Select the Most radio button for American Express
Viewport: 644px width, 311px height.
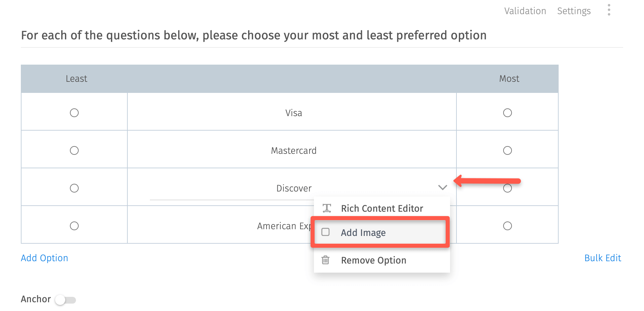(508, 226)
